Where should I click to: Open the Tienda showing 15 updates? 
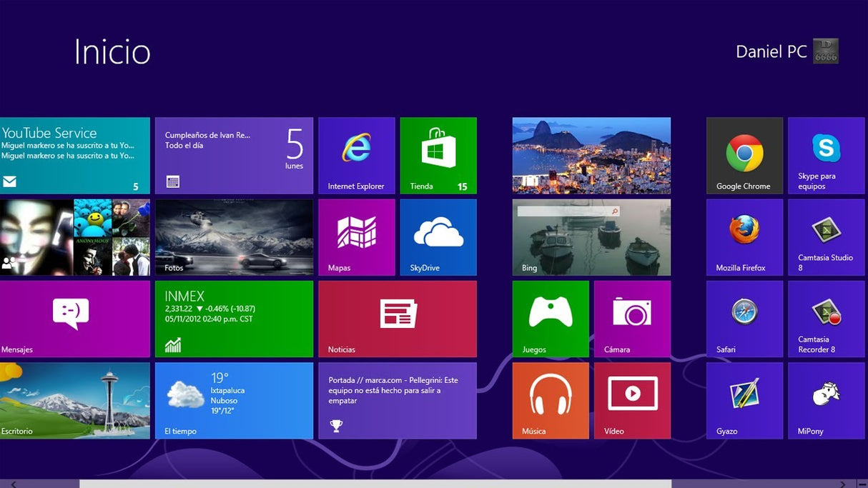click(x=438, y=155)
